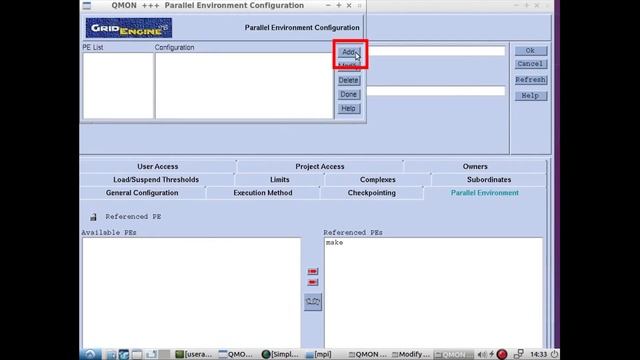This screenshot has width=640, height=360.
Task: Click the upper red arrow between PE lists
Action: click(x=313, y=271)
